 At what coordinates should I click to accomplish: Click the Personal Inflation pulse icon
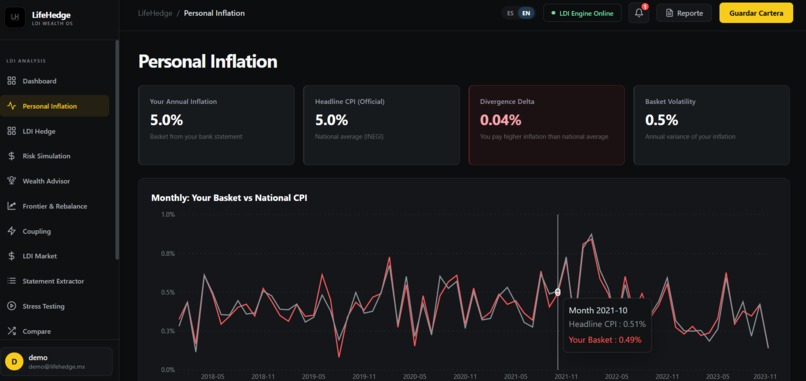(11, 106)
